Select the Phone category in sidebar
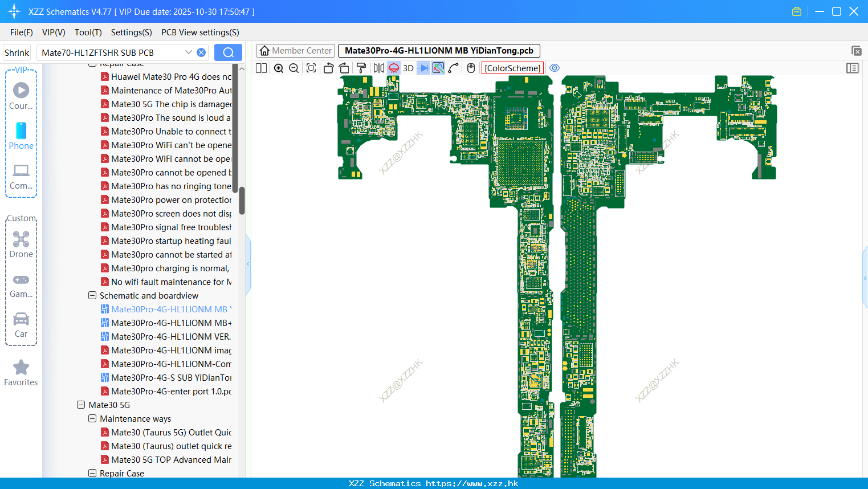This screenshot has height=489, width=868. (x=21, y=136)
